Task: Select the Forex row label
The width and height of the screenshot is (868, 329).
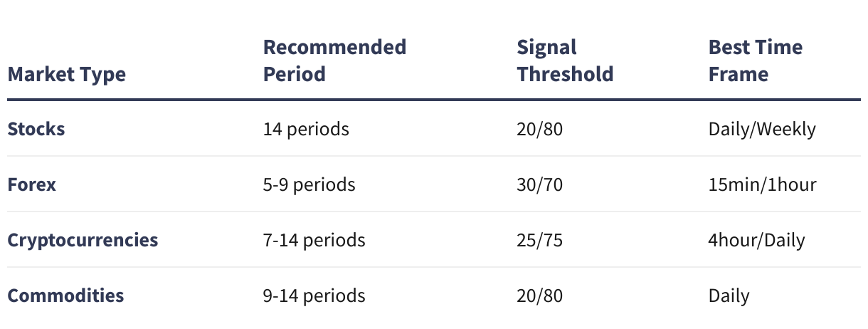Action: [32, 184]
